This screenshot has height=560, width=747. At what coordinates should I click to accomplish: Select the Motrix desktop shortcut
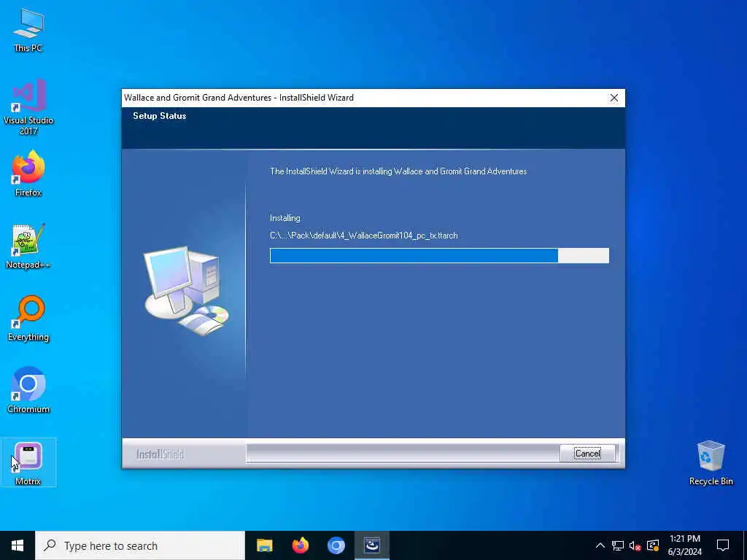[x=28, y=462]
